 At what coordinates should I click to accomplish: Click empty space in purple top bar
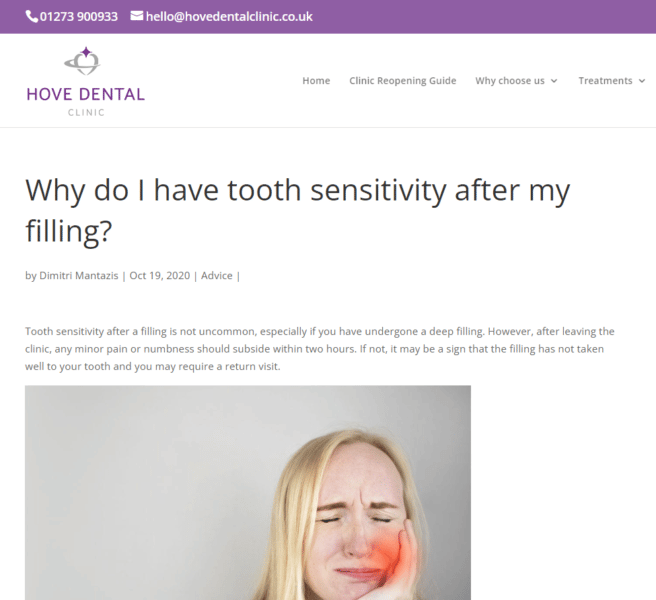pos(480,17)
